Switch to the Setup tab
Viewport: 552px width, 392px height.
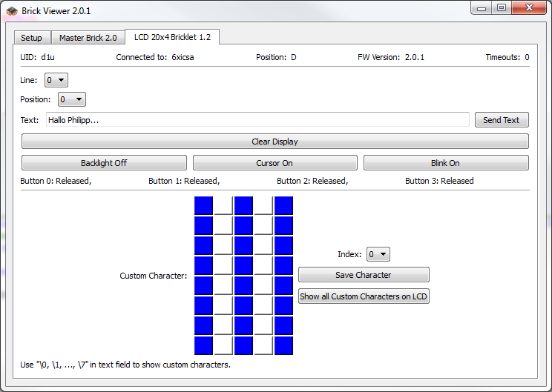click(32, 38)
